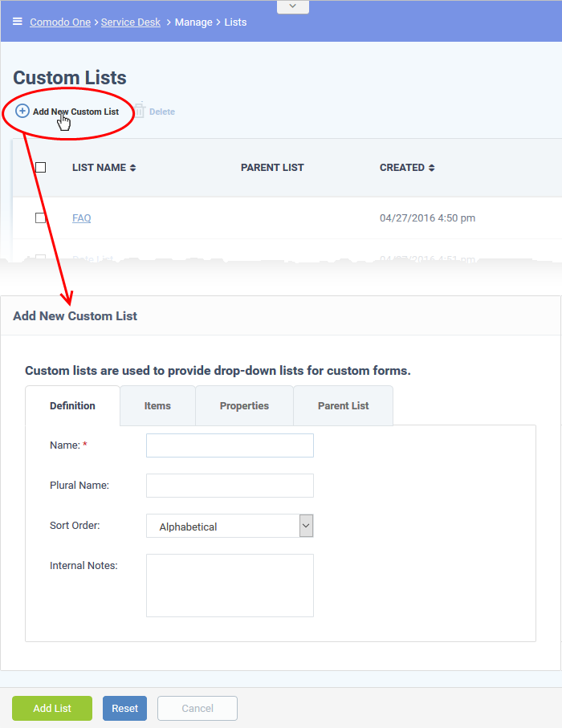Click Add New Custom List text
Viewport: 562px width, 728px height.
pos(75,112)
